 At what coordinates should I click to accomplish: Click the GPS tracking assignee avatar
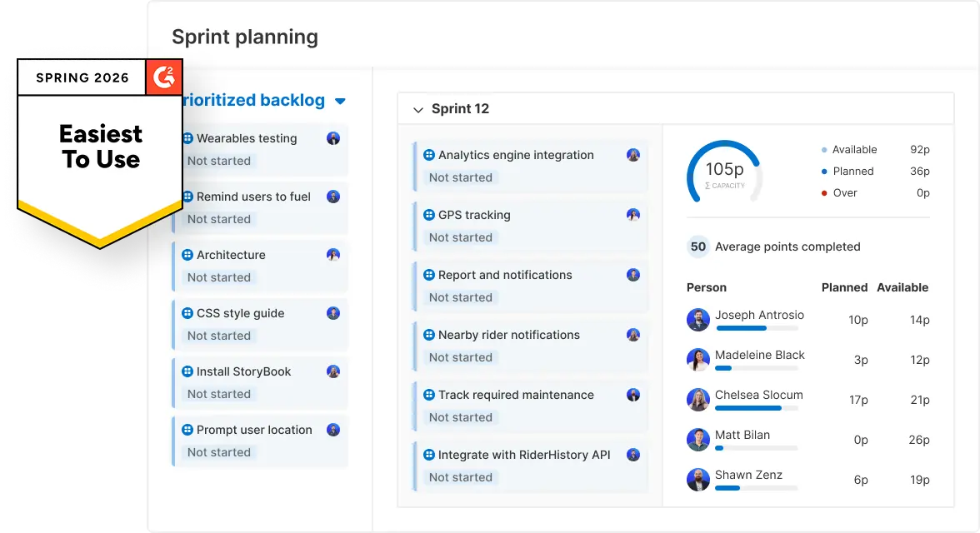click(633, 215)
